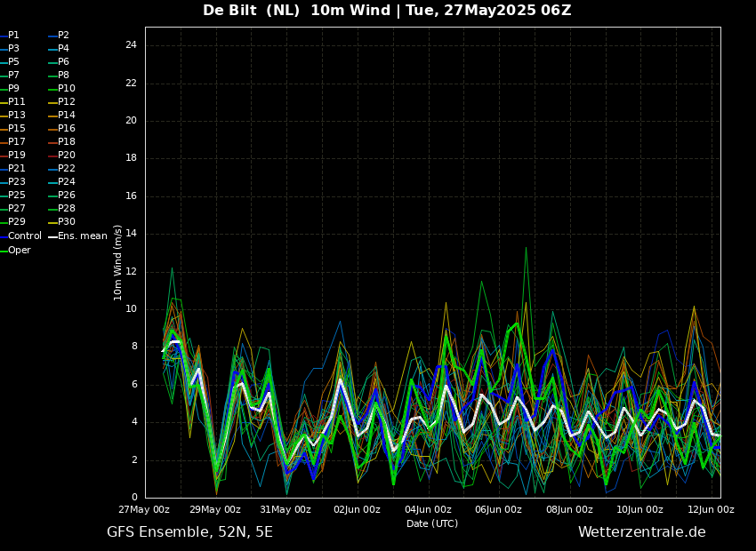Select the P2 legend entry
This screenshot has height=551, width=756.
point(63,36)
